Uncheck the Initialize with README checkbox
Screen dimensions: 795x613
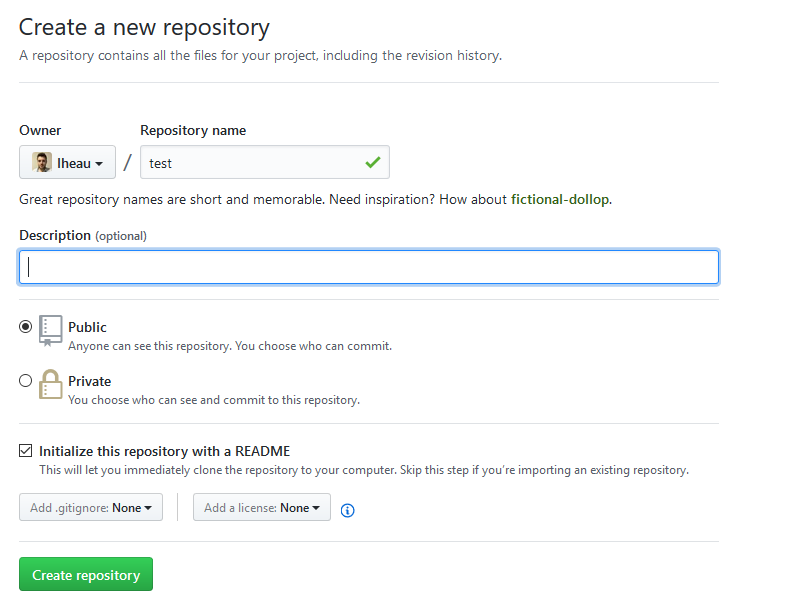click(x=26, y=451)
